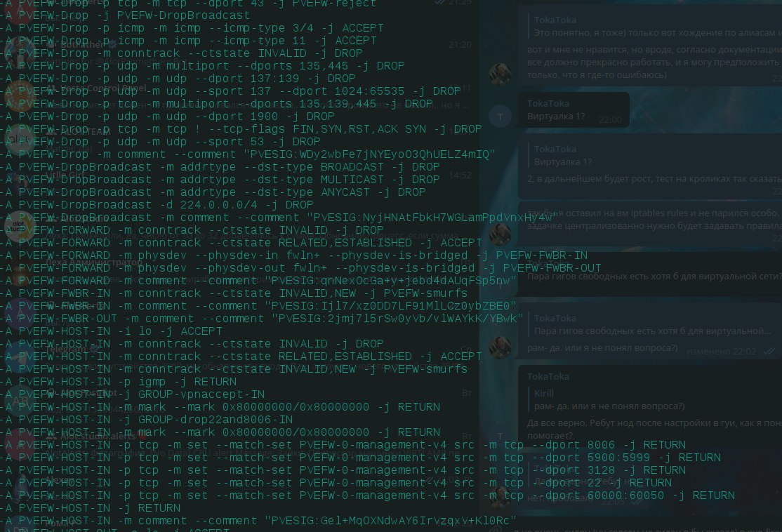Click the TokaToka 'Виртуалка 1?' message bubble
The height and width of the screenshot is (532, 782).
(x=573, y=109)
